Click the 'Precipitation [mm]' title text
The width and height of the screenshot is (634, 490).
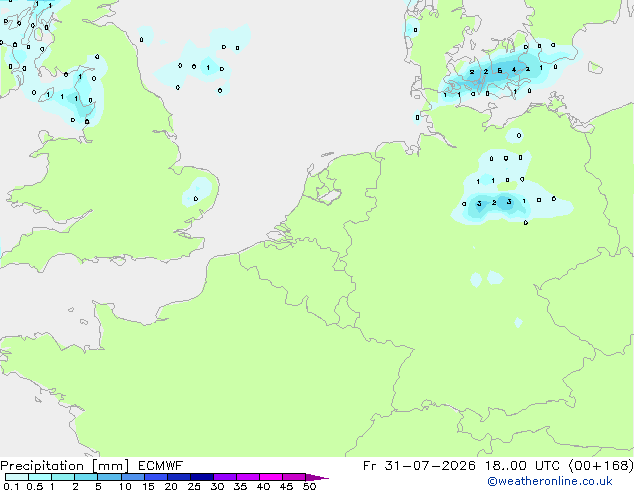click(x=64, y=466)
